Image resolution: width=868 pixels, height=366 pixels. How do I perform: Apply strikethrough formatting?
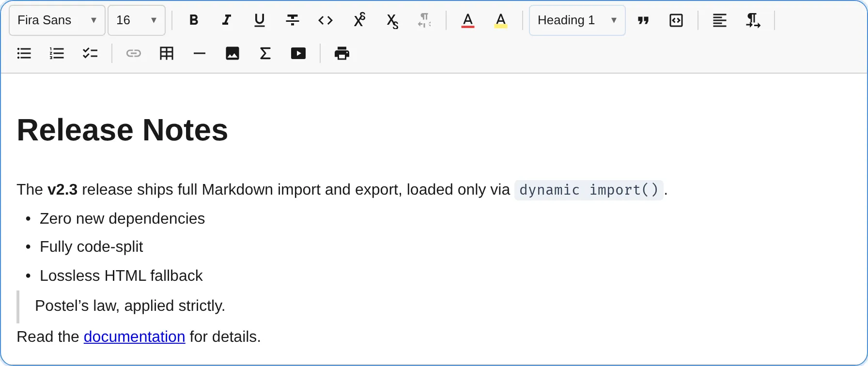(293, 20)
